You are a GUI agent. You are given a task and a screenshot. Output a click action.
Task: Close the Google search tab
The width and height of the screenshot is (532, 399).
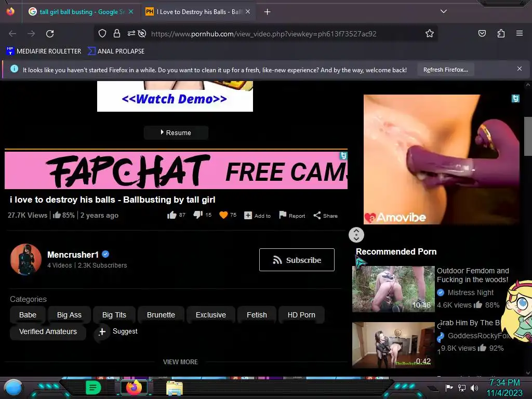click(x=131, y=11)
